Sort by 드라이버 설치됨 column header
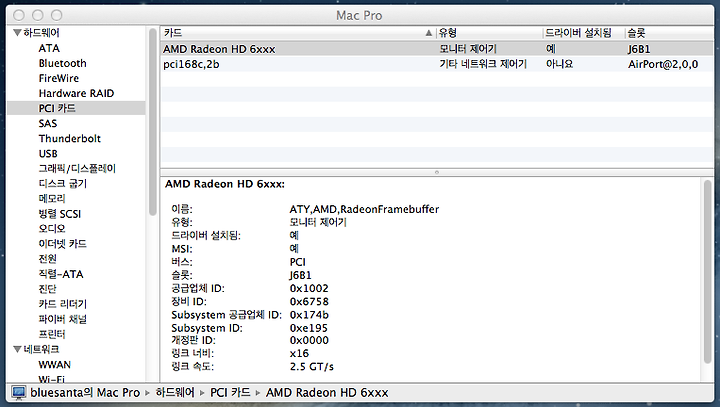The image size is (720, 407). point(584,33)
